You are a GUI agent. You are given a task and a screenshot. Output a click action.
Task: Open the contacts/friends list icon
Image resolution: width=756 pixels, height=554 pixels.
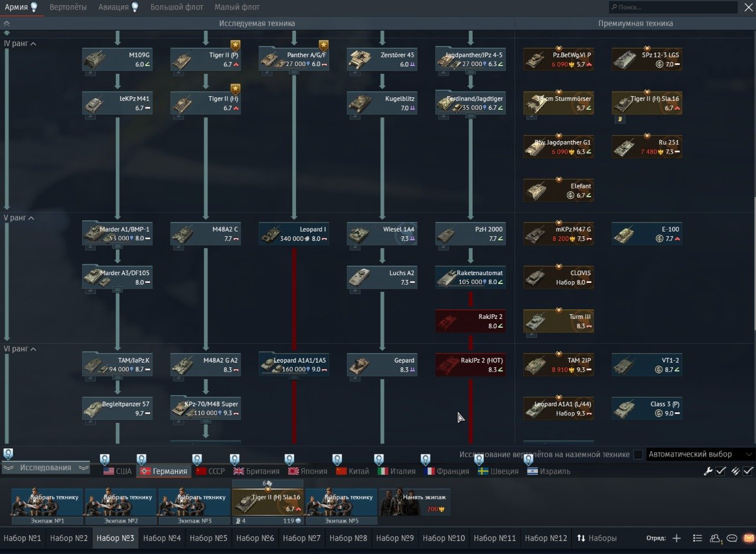pos(715,538)
